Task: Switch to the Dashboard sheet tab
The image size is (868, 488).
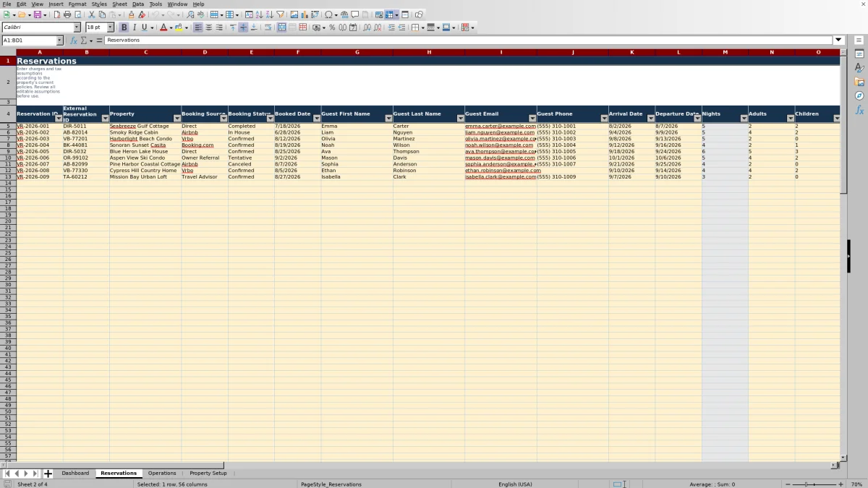Action: click(75, 474)
